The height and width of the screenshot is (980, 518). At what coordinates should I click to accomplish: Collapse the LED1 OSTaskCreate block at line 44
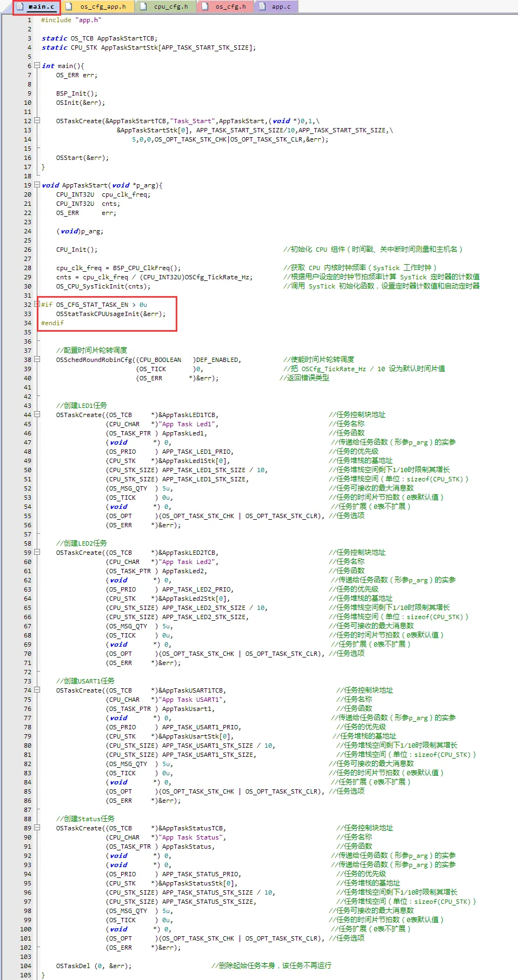click(x=37, y=414)
